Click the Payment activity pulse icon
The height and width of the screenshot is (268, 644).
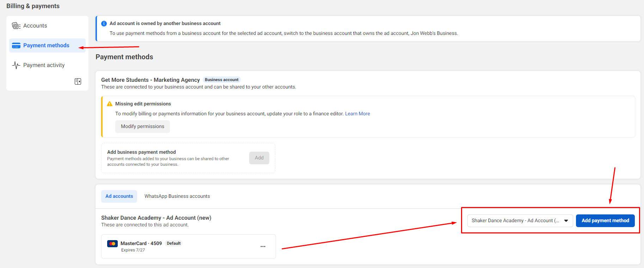[x=16, y=65]
